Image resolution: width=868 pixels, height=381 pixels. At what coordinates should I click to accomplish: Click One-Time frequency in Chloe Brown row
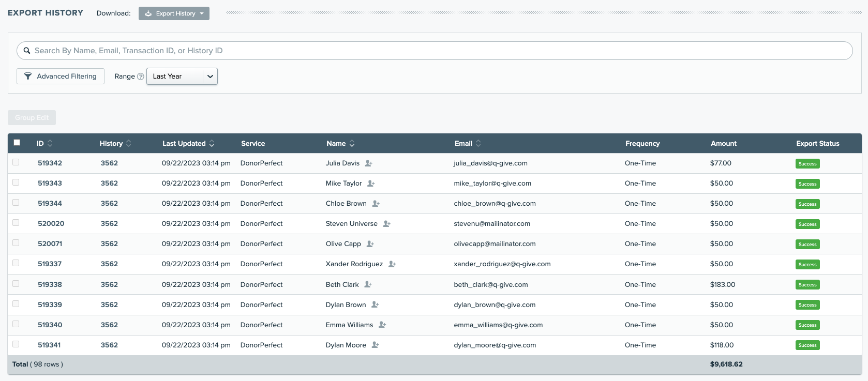[x=640, y=204]
